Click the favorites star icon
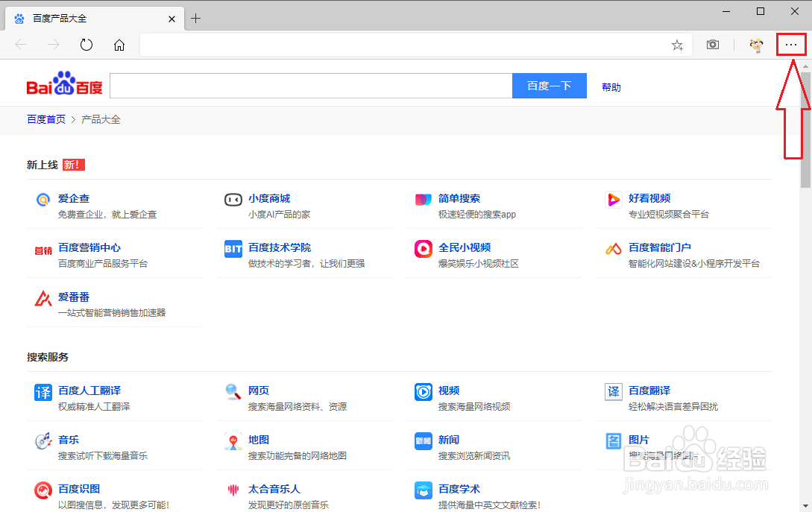 (677, 45)
